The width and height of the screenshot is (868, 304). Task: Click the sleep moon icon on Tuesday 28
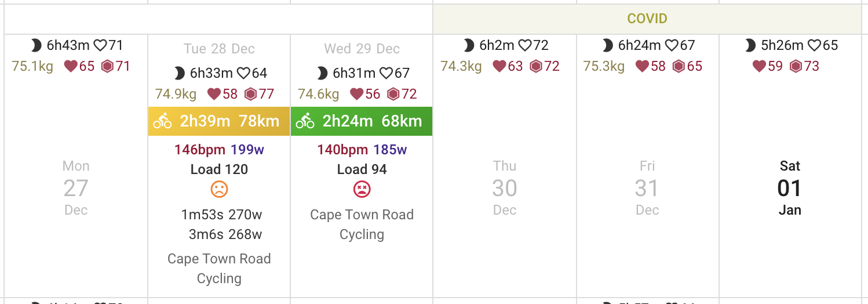coord(180,73)
